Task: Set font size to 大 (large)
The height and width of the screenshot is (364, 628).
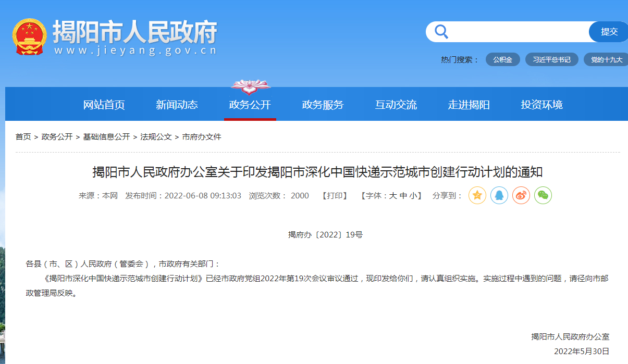Action: click(393, 196)
